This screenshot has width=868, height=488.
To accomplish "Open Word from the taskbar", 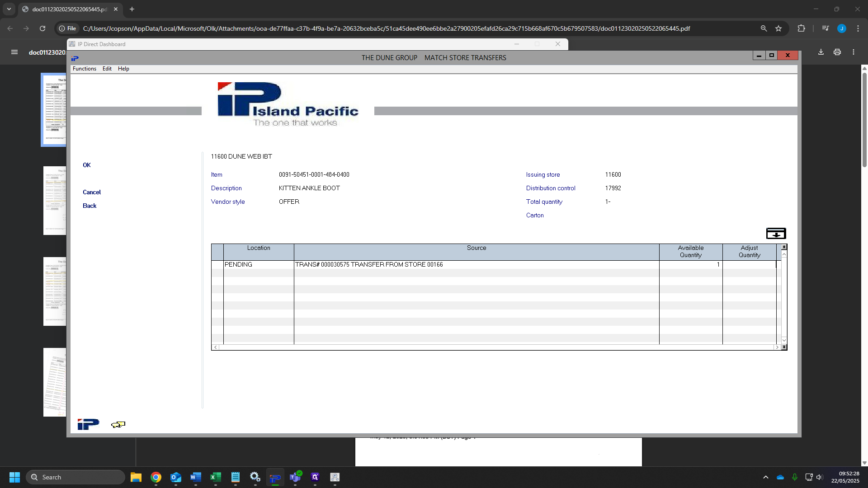I will coord(196,477).
